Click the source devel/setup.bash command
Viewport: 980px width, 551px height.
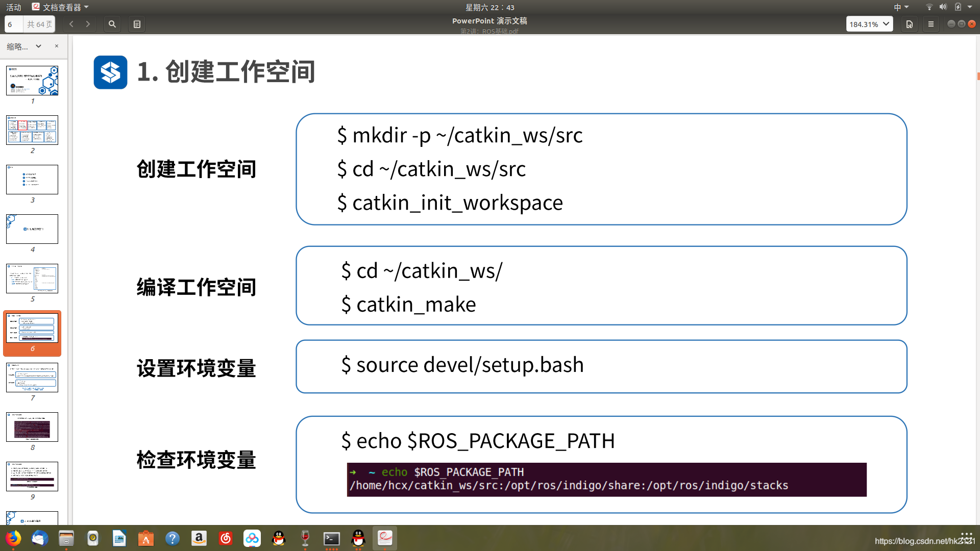click(x=462, y=365)
